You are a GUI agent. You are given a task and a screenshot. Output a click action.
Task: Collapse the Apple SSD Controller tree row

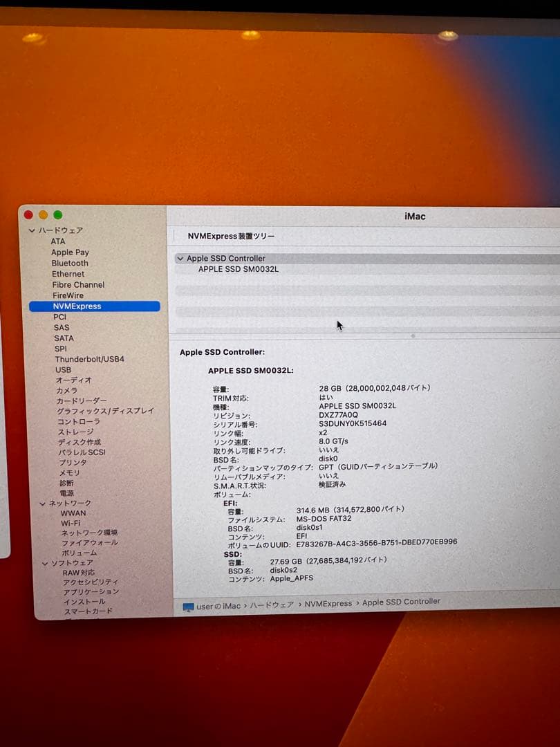[x=180, y=259]
